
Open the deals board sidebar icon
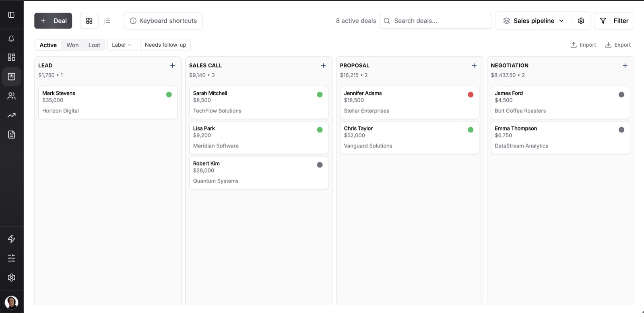(11, 77)
